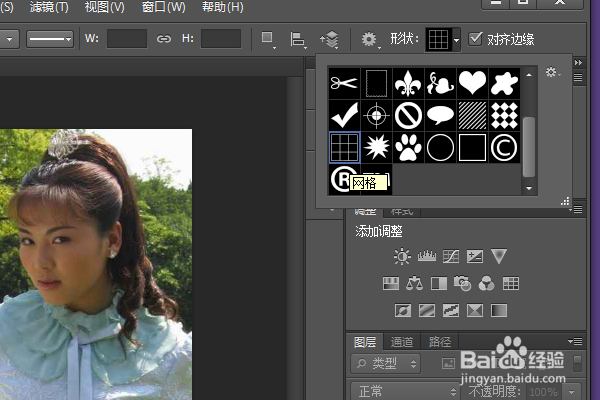Select the checkmark shape
Viewport: 600px width, 400px height.
point(344,115)
